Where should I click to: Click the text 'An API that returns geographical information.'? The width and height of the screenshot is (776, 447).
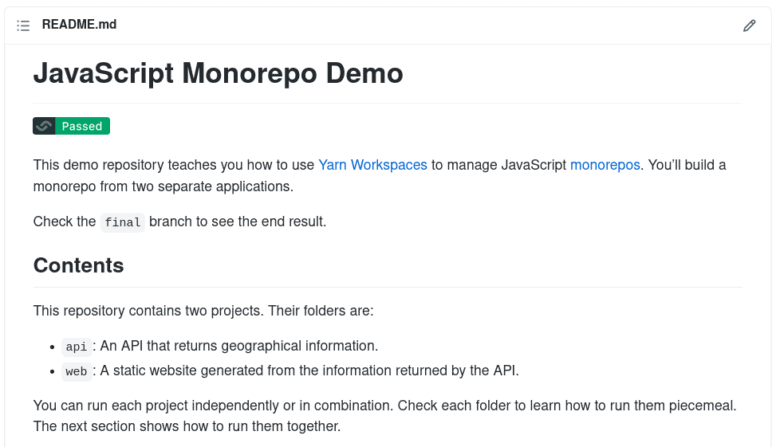point(239,346)
